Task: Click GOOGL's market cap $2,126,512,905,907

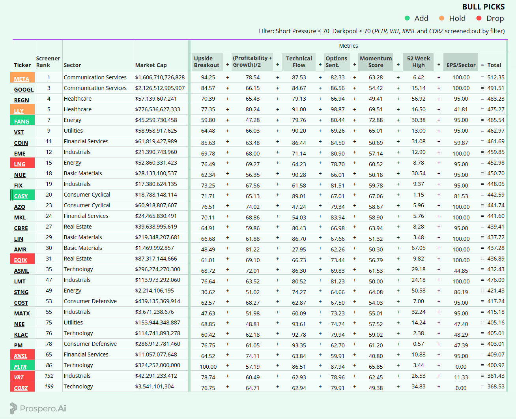Action: point(160,88)
